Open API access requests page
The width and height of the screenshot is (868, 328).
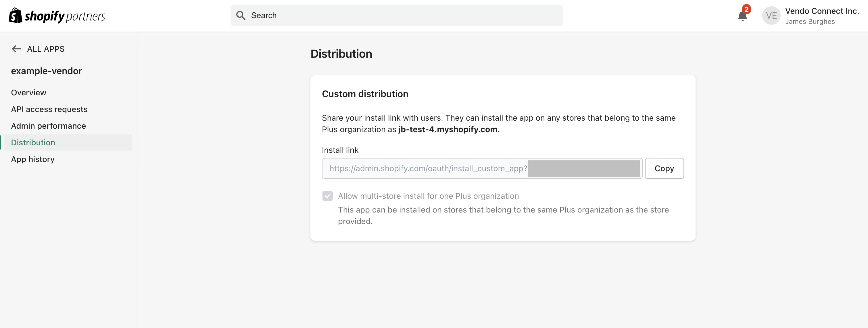49,109
